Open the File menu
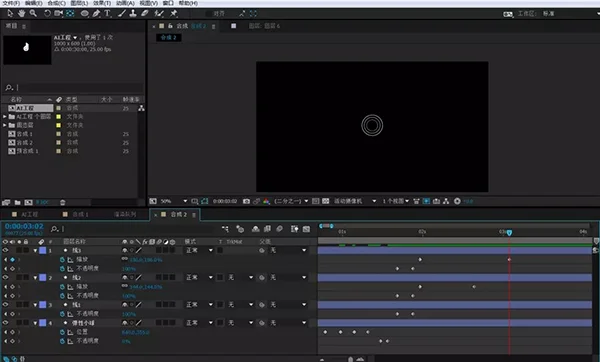 tap(11, 3)
